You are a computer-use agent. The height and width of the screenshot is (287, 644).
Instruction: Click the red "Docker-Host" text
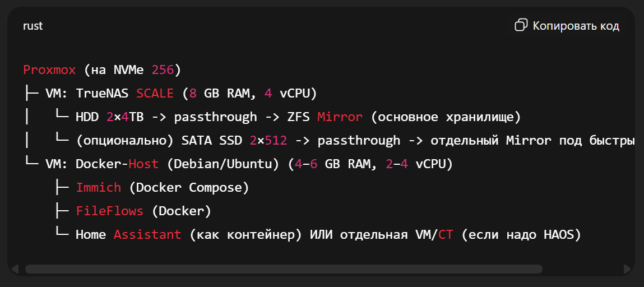[128, 164]
